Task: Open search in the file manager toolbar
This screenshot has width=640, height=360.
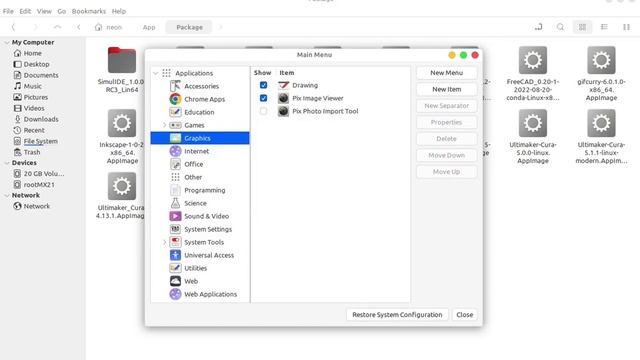Action: (560, 27)
